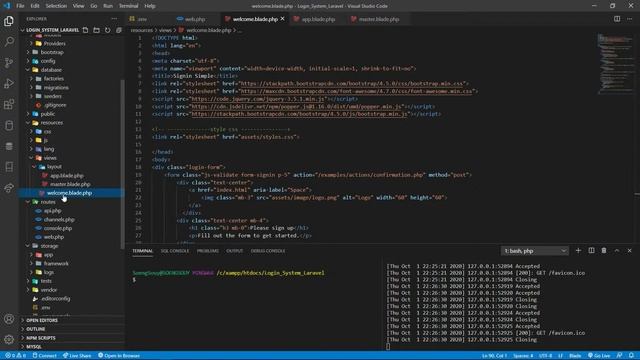Viewport: 640px width, 360px height.
Task: Refresh the explorer tree
Action: 107,30
